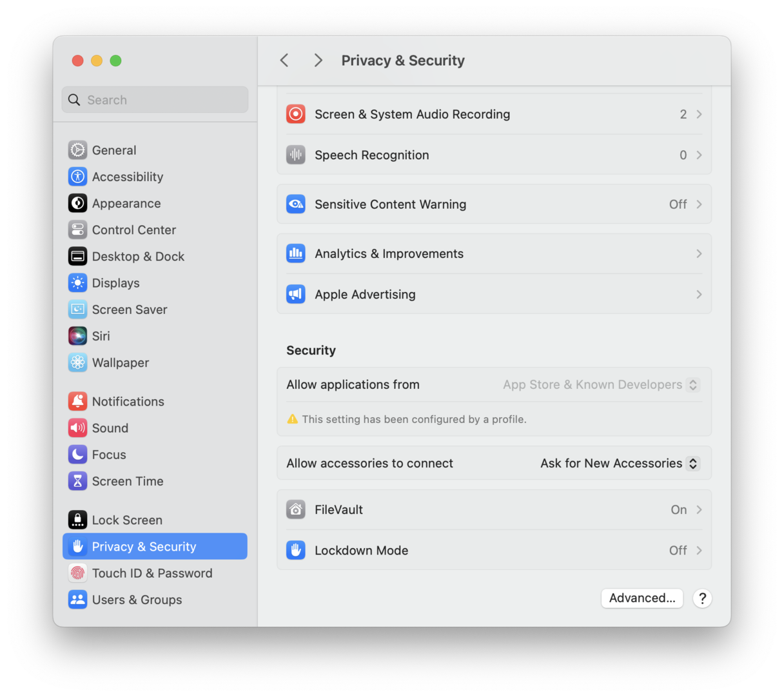Click the Lock Screen icon
The width and height of the screenshot is (784, 697).
pos(77,520)
